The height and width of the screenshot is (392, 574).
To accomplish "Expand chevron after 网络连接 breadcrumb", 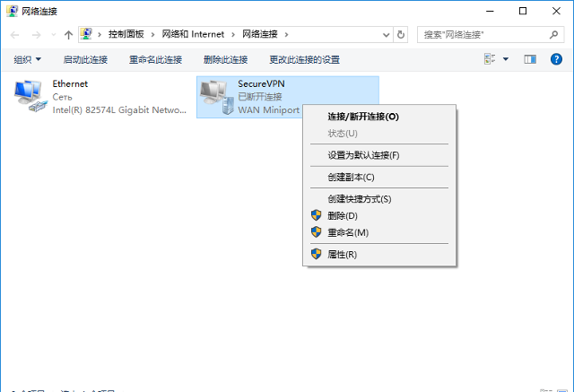I will [x=287, y=35].
